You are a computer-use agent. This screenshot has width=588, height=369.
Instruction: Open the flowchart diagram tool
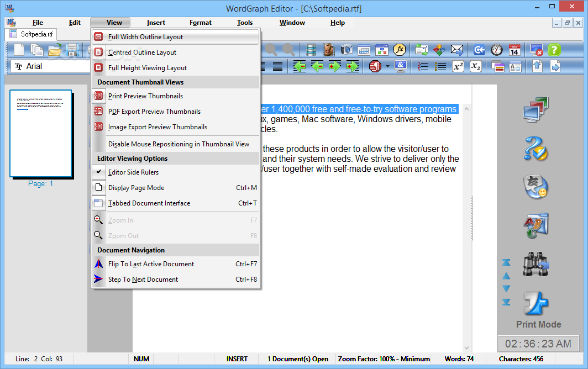point(382,50)
